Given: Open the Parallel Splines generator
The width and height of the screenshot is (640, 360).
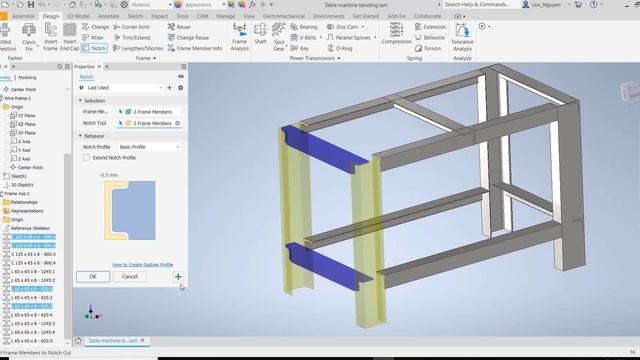Looking at the screenshot, I should coord(349,38).
